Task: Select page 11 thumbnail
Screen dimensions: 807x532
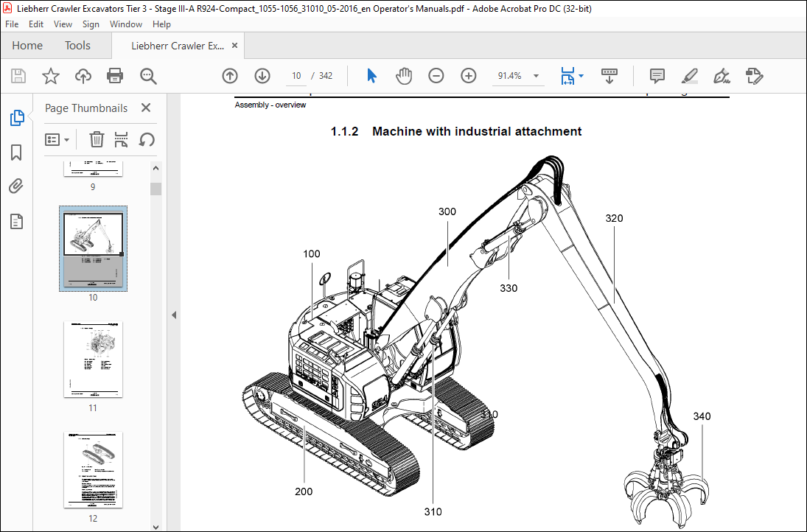Action: (x=93, y=360)
